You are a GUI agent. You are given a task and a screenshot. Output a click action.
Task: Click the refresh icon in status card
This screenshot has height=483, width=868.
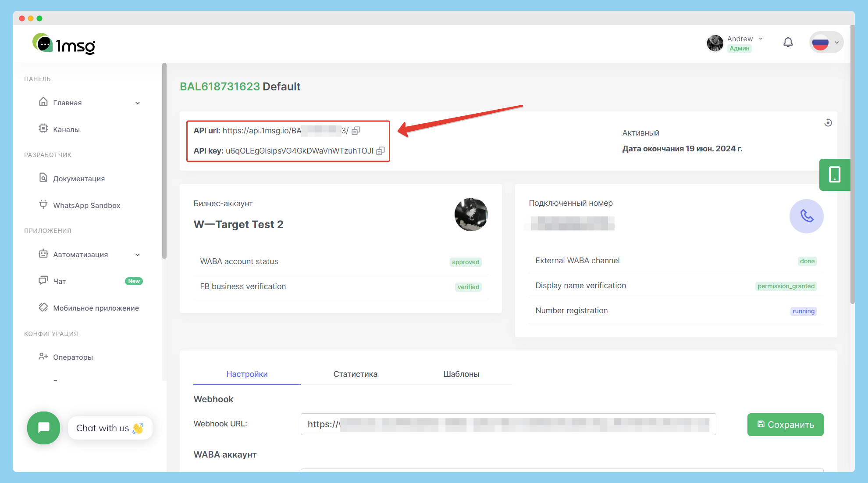[828, 123]
